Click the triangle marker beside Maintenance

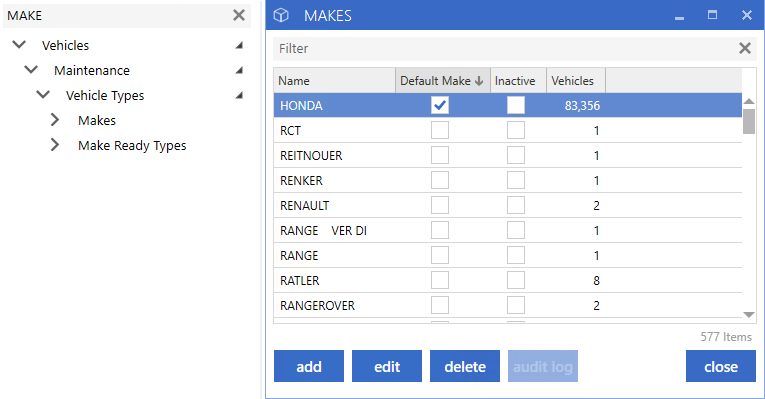coord(239,70)
